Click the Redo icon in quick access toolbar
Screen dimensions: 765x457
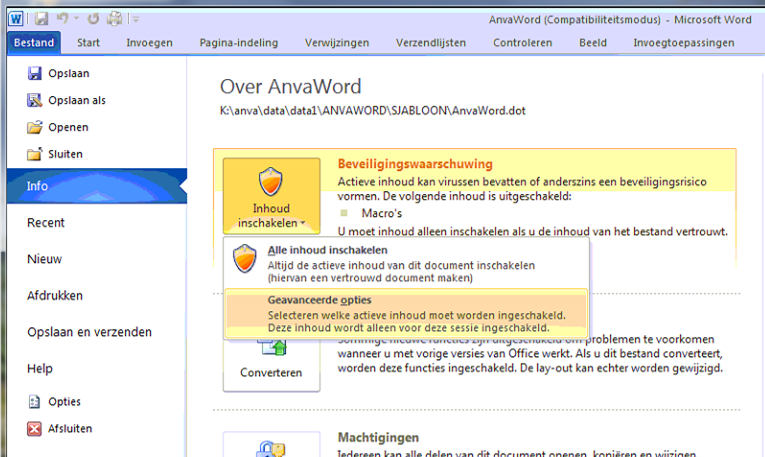point(93,19)
